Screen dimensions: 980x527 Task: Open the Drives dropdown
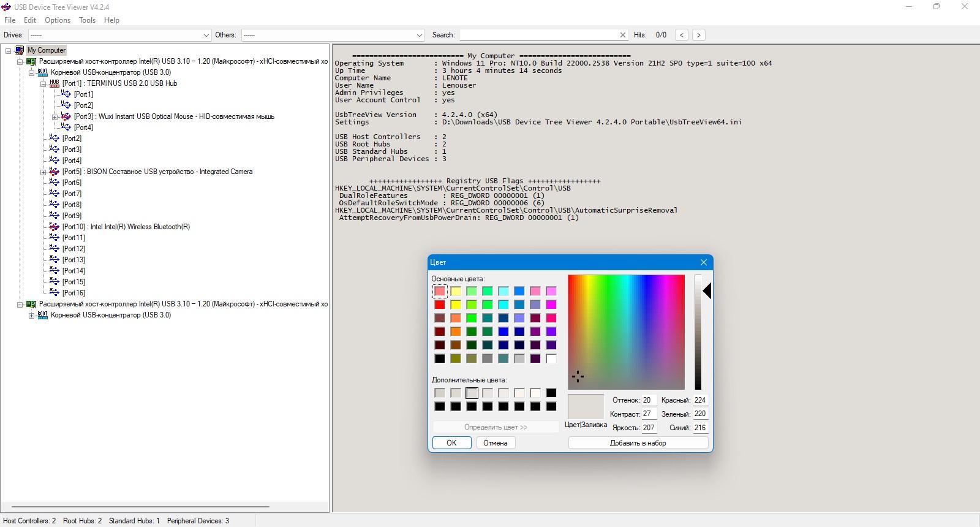(206, 36)
